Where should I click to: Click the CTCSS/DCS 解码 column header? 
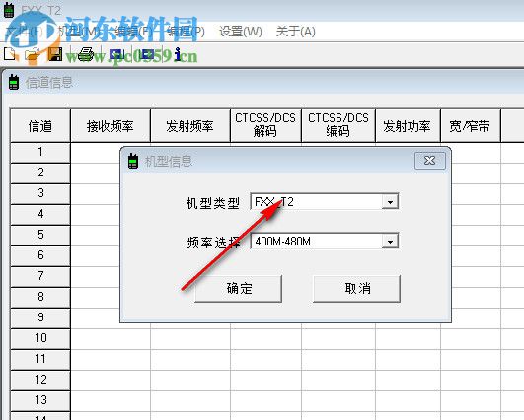(265, 126)
